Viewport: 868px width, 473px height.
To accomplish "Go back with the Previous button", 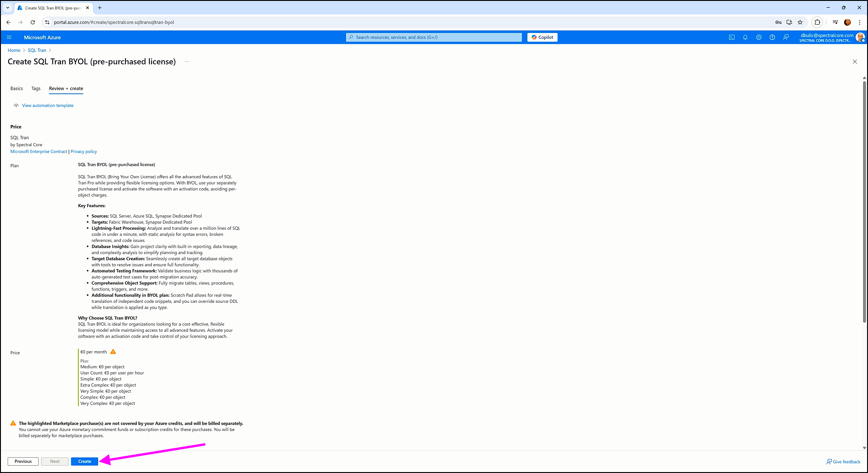I will 23,461.
